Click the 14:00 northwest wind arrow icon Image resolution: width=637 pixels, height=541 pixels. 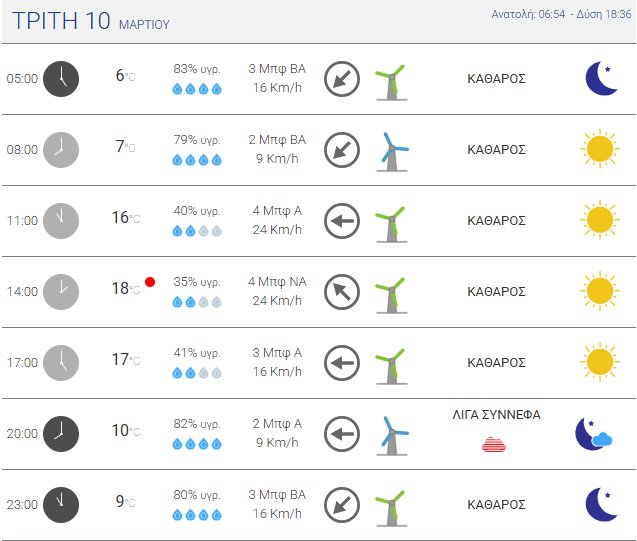pos(342,292)
